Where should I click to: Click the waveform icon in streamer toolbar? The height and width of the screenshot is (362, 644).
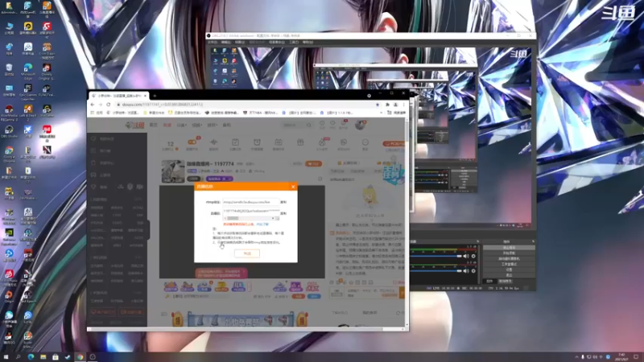pos(213,142)
